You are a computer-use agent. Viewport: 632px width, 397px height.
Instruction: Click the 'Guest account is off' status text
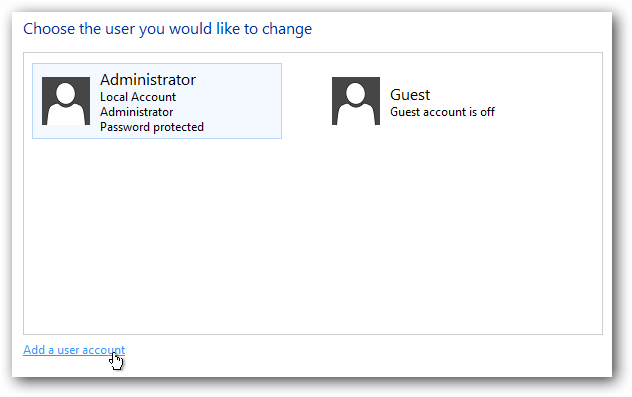click(x=442, y=112)
